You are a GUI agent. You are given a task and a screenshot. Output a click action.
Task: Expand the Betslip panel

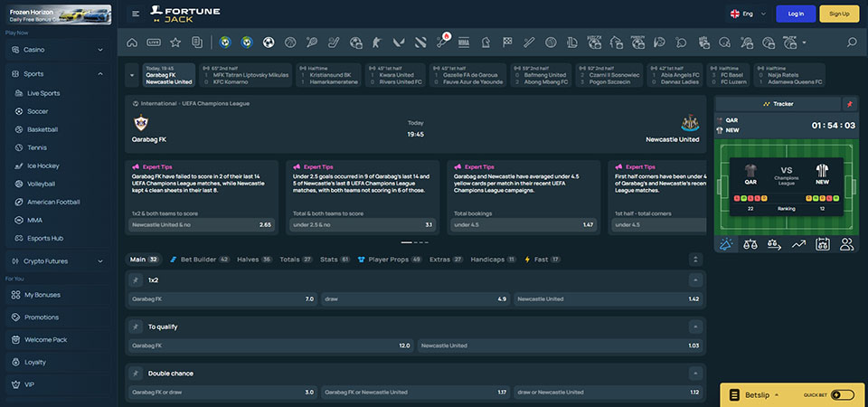(761, 395)
